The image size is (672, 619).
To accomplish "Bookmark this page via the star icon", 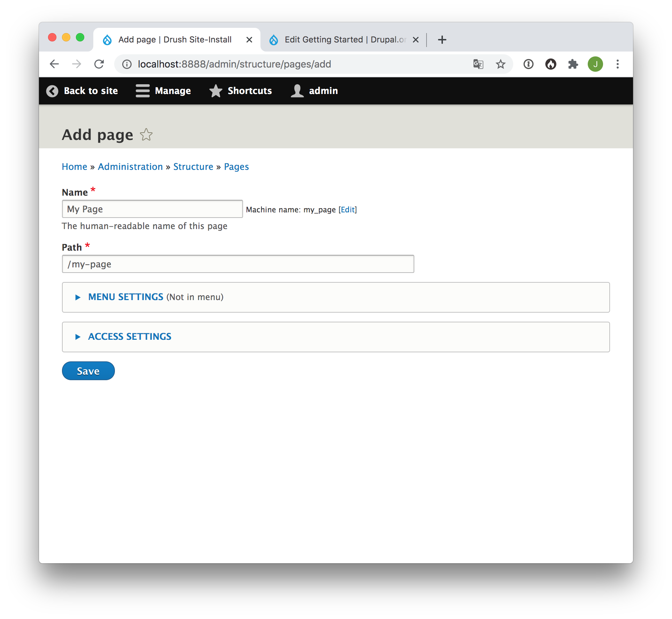I will 501,64.
